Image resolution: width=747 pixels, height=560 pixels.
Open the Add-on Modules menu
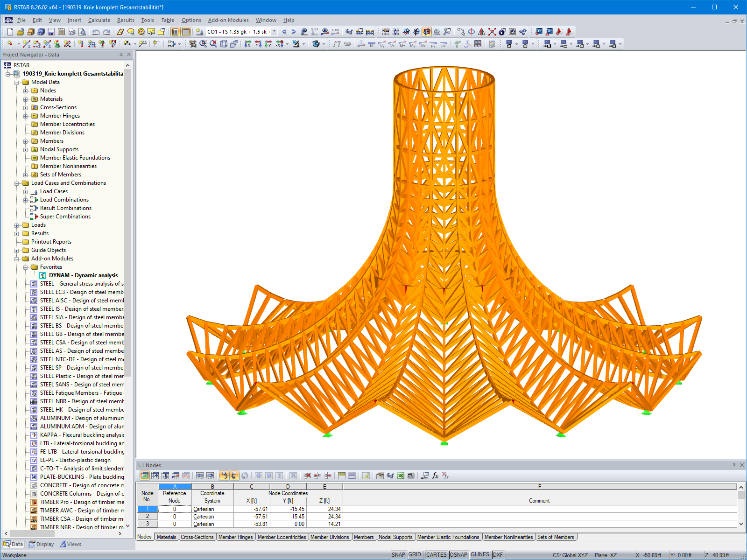(x=228, y=20)
